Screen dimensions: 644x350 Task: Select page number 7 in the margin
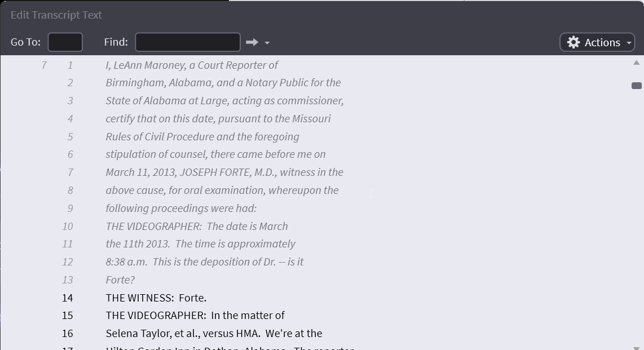pos(43,65)
